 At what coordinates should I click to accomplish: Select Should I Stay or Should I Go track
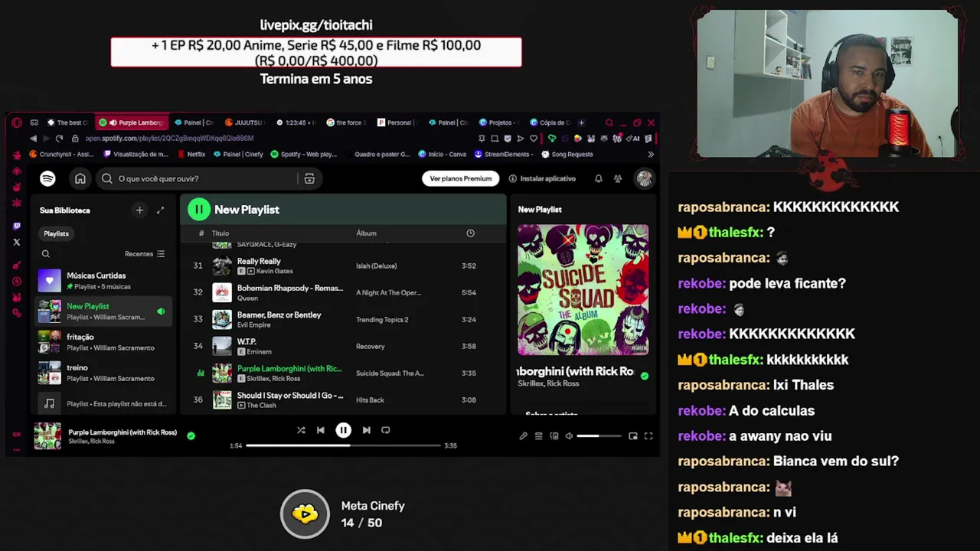[343, 399]
